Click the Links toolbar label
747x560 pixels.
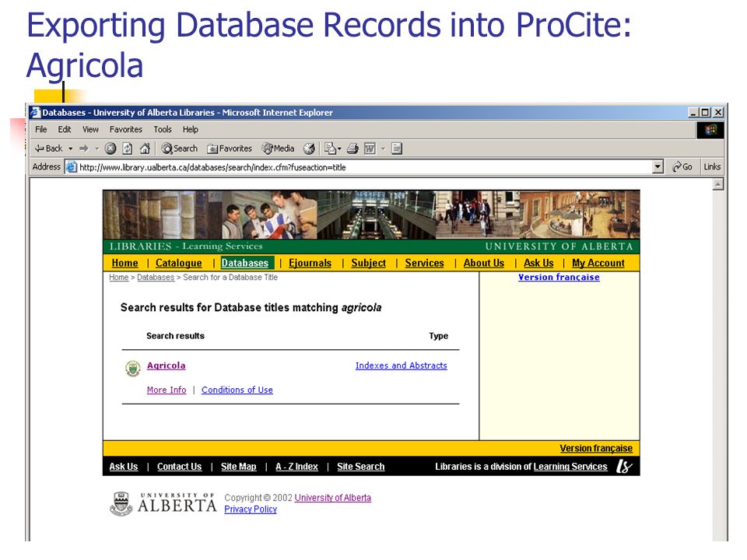712,167
